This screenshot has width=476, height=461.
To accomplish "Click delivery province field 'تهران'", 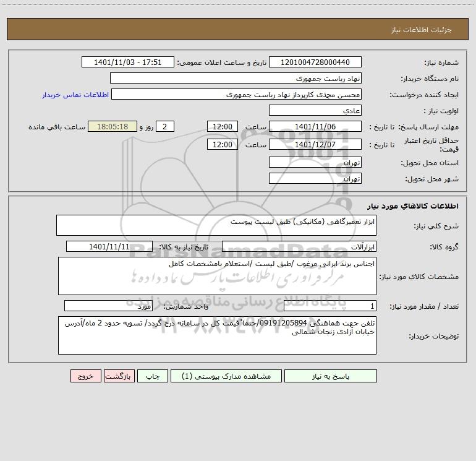I will click(x=315, y=162).
